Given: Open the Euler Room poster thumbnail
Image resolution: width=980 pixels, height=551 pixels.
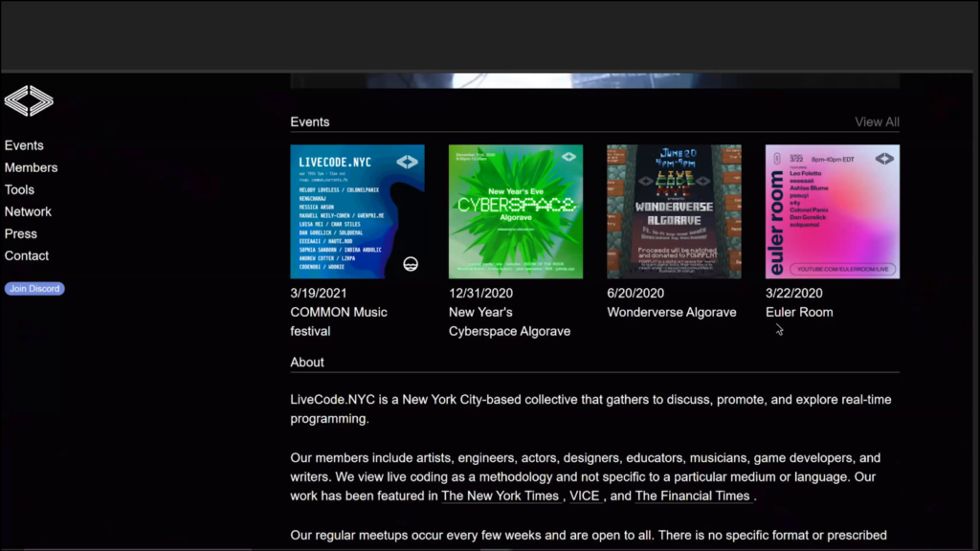Looking at the screenshot, I should [833, 211].
